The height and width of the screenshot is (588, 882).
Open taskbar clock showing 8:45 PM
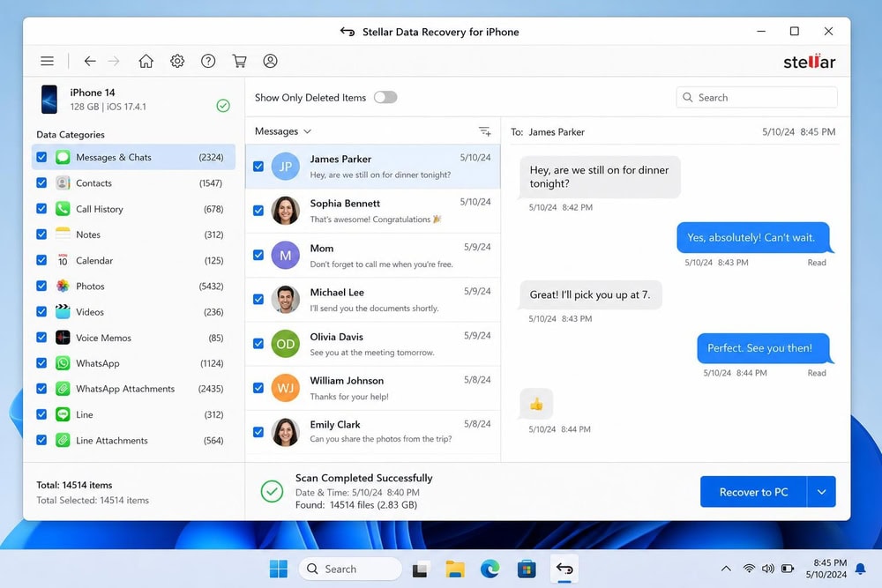(826, 569)
